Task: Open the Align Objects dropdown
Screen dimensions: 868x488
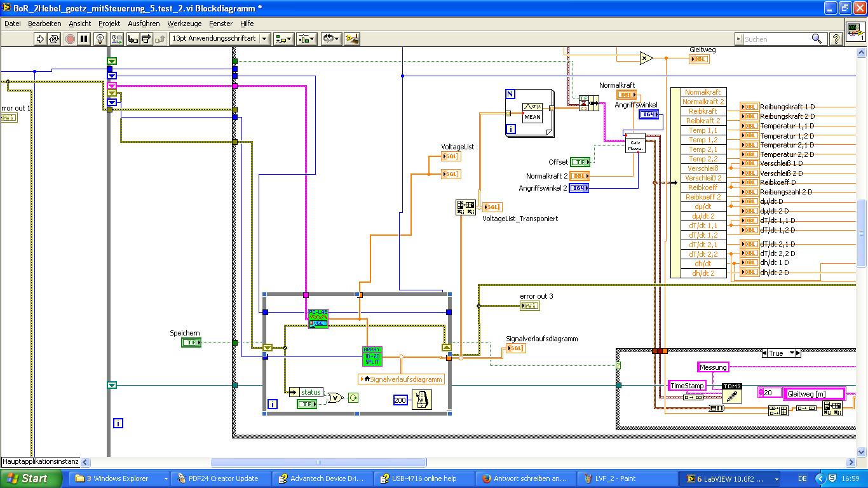Action: point(283,39)
